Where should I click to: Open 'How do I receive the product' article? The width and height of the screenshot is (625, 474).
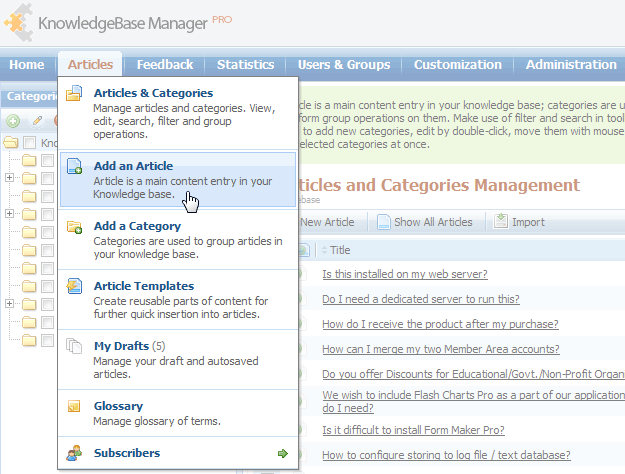click(x=440, y=324)
